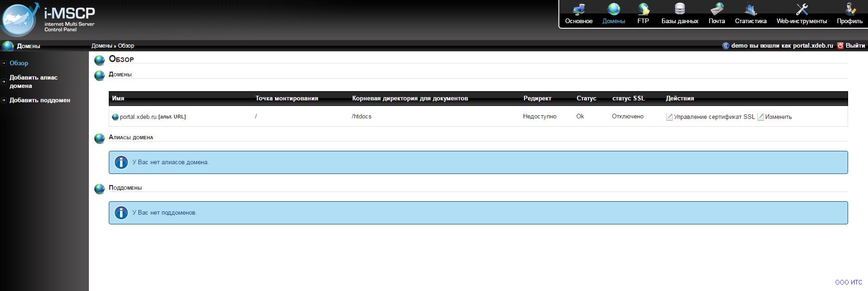Click the Точка монтирования column header
Screen dimensions: 868x291
click(287, 99)
